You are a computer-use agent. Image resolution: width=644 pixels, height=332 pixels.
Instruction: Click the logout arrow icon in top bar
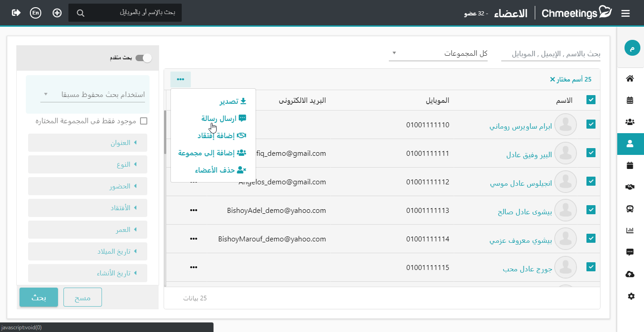point(16,13)
